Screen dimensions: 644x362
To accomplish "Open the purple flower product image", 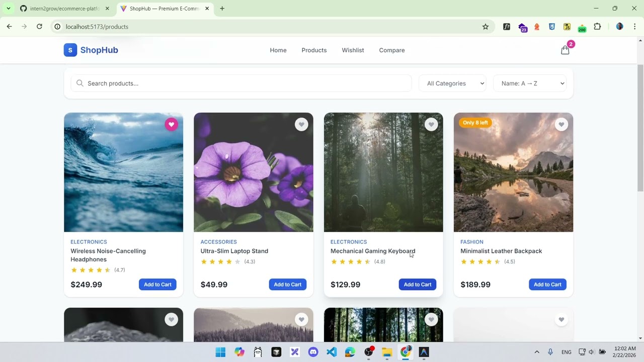I will pyautogui.click(x=254, y=172).
